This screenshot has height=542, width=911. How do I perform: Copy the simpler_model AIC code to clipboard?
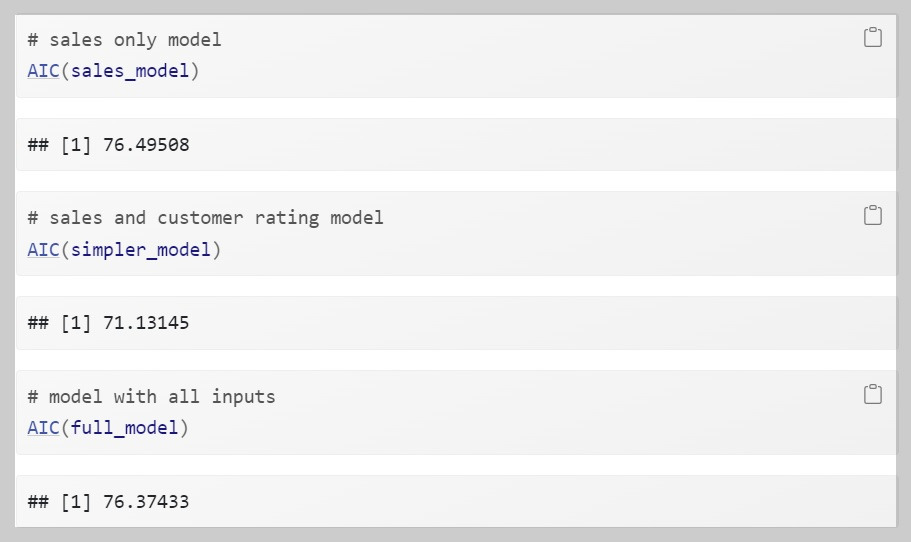(x=872, y=215)
